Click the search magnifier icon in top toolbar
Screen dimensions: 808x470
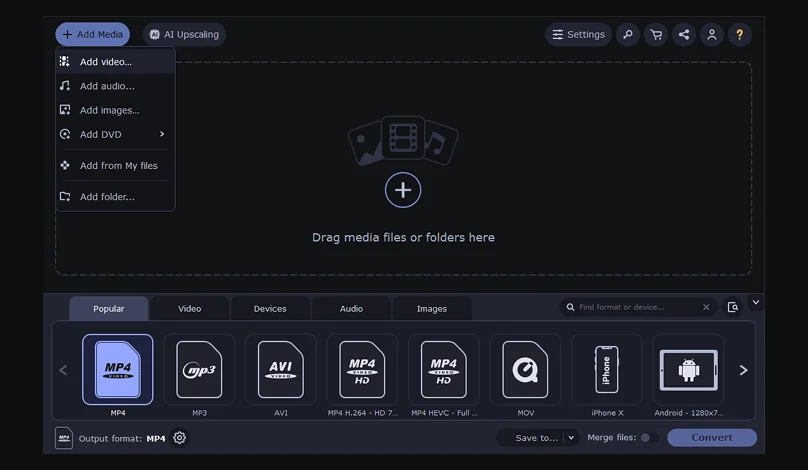click(x=627, y=35)
